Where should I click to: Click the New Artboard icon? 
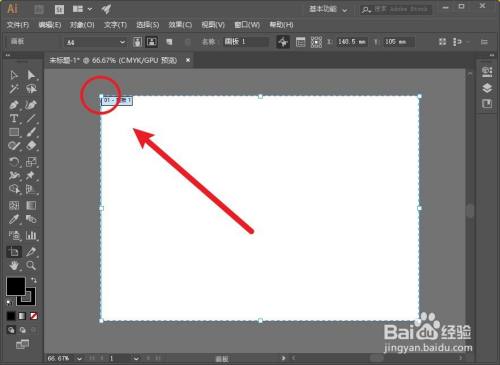coord(169,42)
